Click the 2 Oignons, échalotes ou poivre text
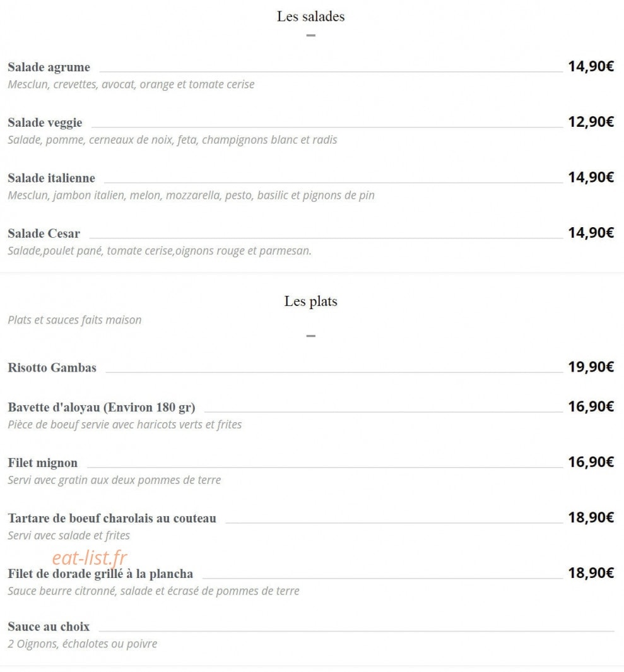 point(82,644)
